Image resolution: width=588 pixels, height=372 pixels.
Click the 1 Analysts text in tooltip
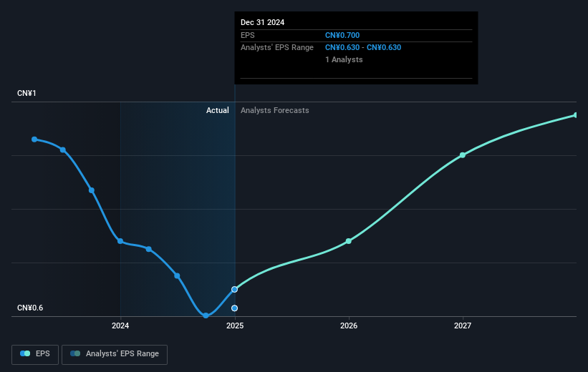click(344, 59)
